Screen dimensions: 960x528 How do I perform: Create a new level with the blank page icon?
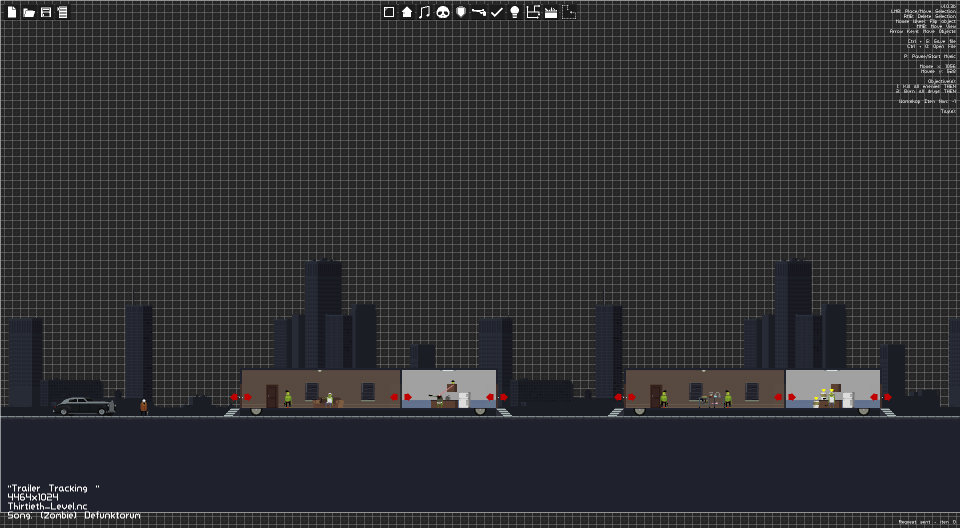click(12, 12)
